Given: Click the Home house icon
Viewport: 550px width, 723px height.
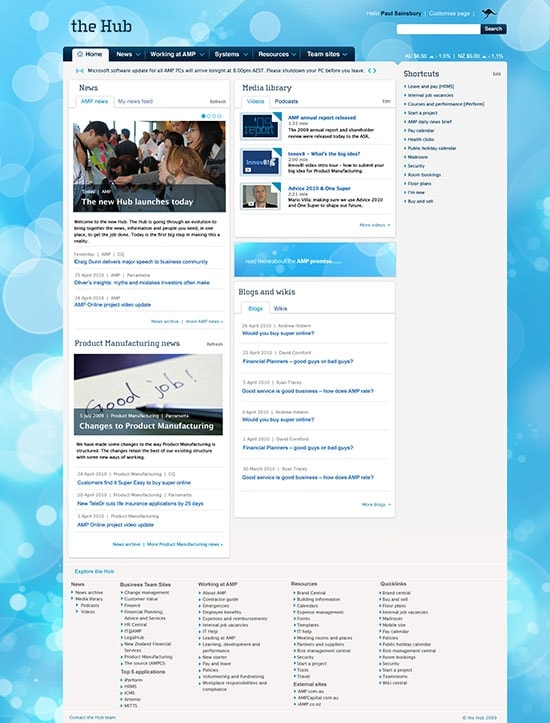Looking at the screenshot, I should (x=80, y=54).
